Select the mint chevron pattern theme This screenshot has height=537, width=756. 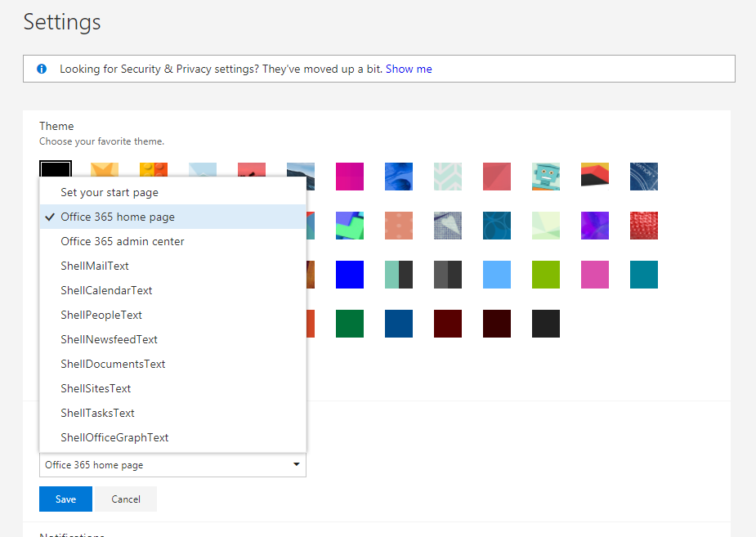(448, 177)
